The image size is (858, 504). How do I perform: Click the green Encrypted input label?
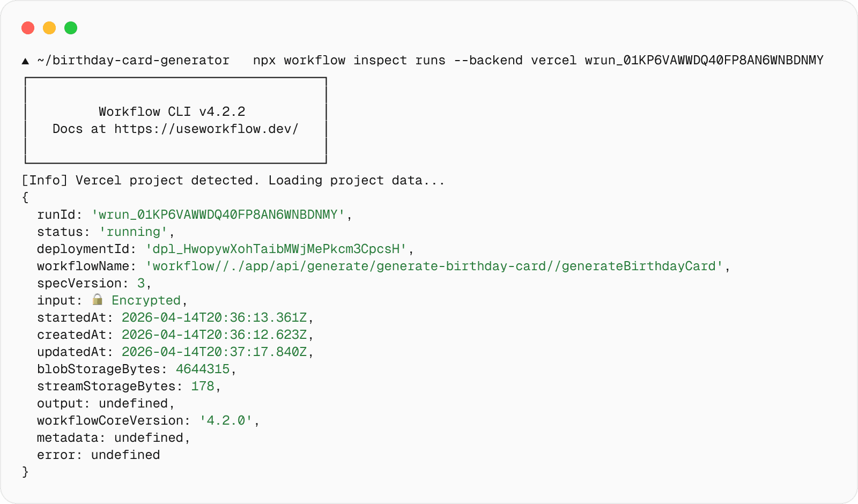pyautogui.click(x=146, y=300)
